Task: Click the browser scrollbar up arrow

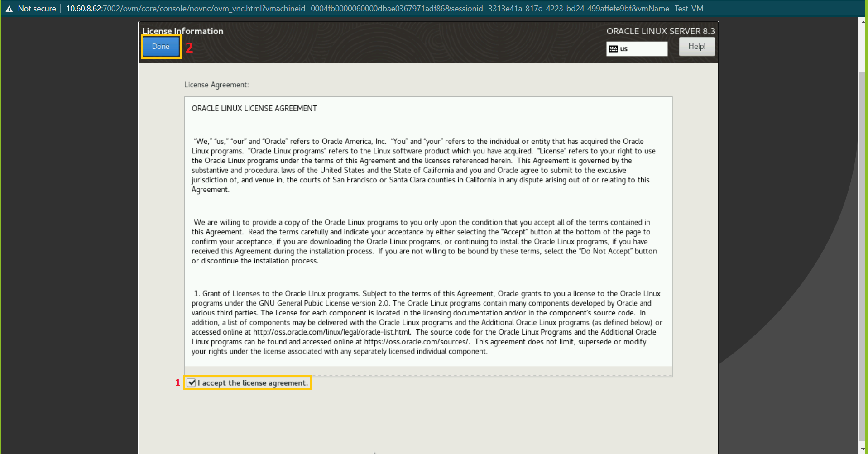Action: 863,21
